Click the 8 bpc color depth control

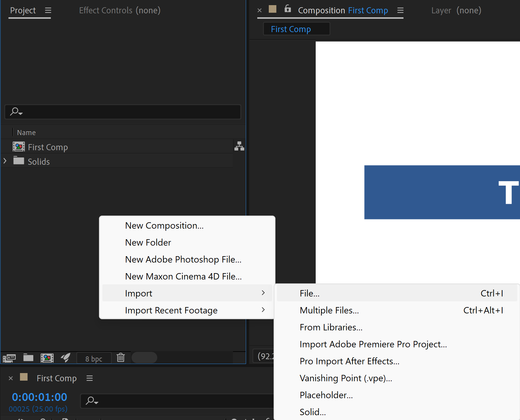click(x=94, y=358)
